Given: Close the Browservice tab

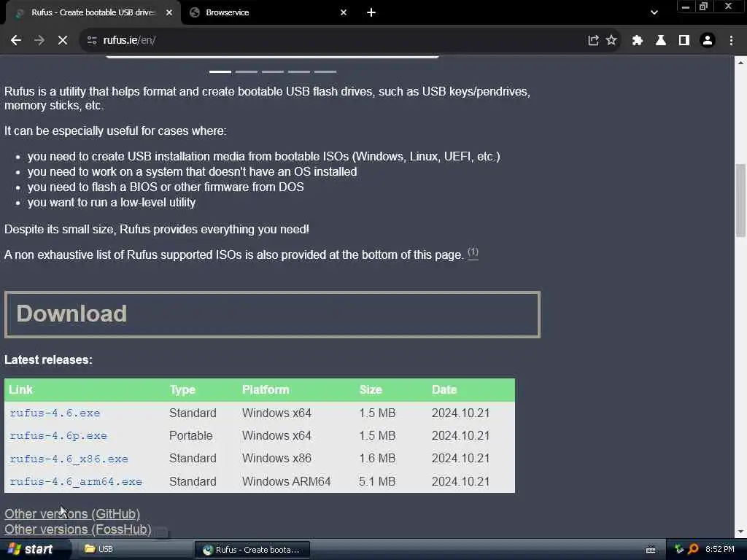Looking at the screenshot, I should (344, 12).
